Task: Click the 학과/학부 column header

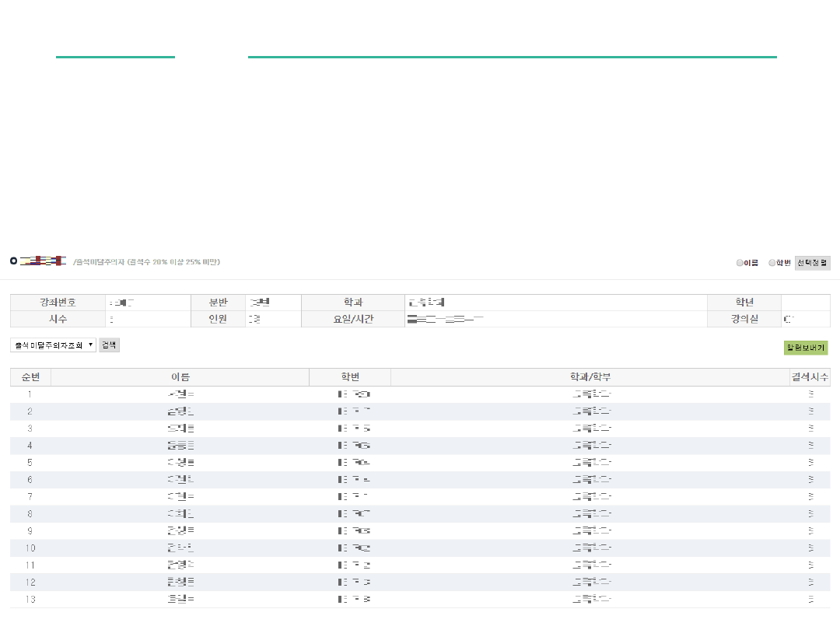Action: [590, 377]
